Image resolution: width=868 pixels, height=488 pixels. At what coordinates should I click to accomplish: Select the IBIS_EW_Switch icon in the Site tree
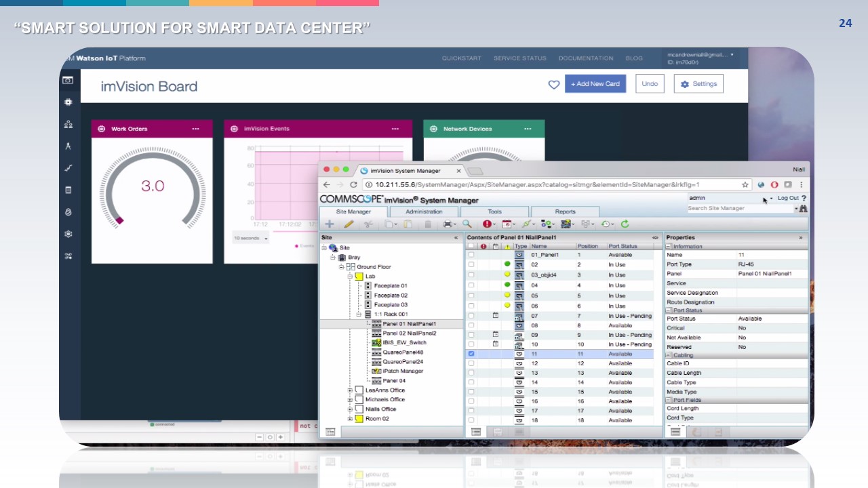click(376, 343)
